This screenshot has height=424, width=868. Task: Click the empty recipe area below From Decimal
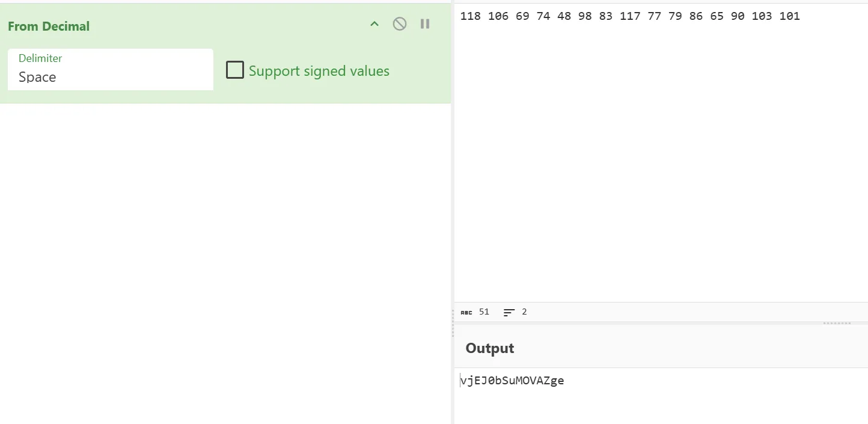click(225, 259)
